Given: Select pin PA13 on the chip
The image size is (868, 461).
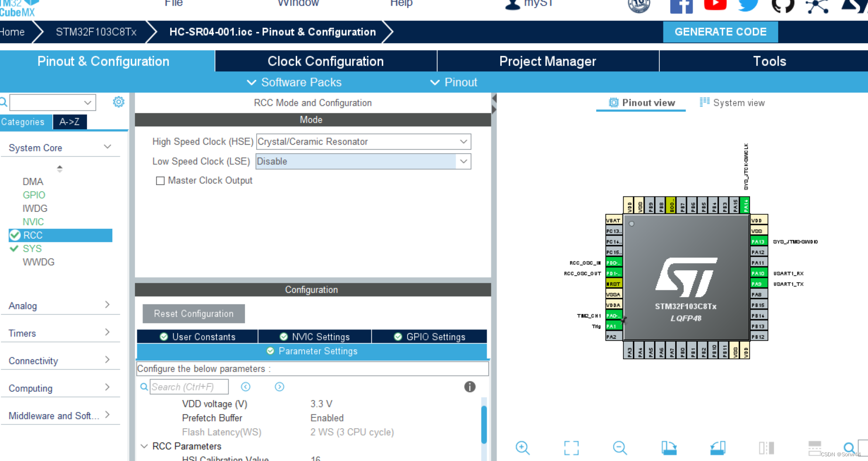Looking at the screenshot, I should 758,242.
